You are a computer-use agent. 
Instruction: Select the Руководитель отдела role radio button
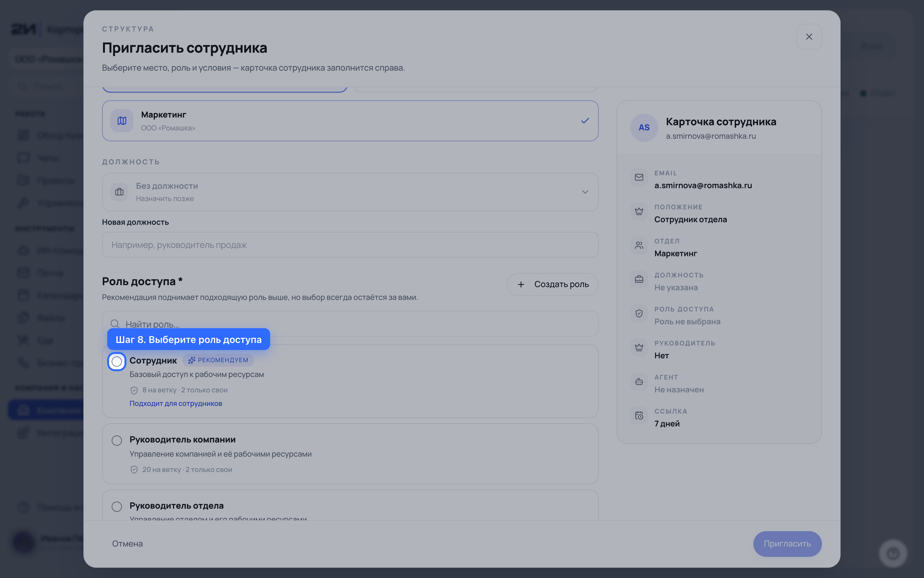[116, 506]
